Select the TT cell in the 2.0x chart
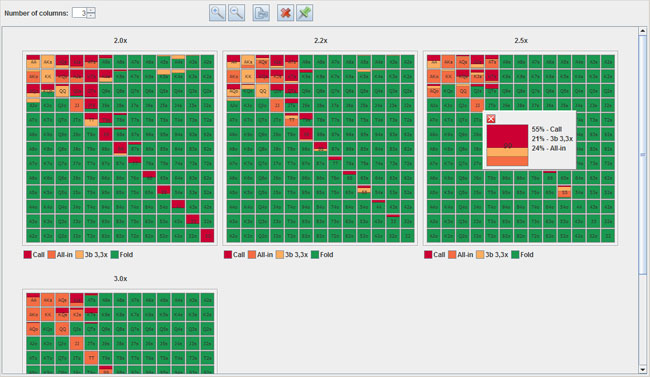The height and width of the screenshot is (377, 650). pyautogui.click(x=91, y=120)
